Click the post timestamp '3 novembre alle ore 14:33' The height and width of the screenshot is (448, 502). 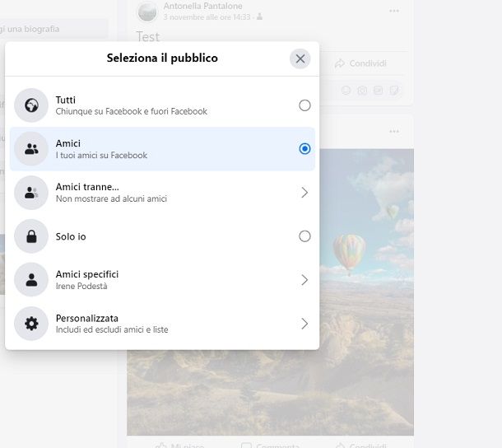point(207,17)
